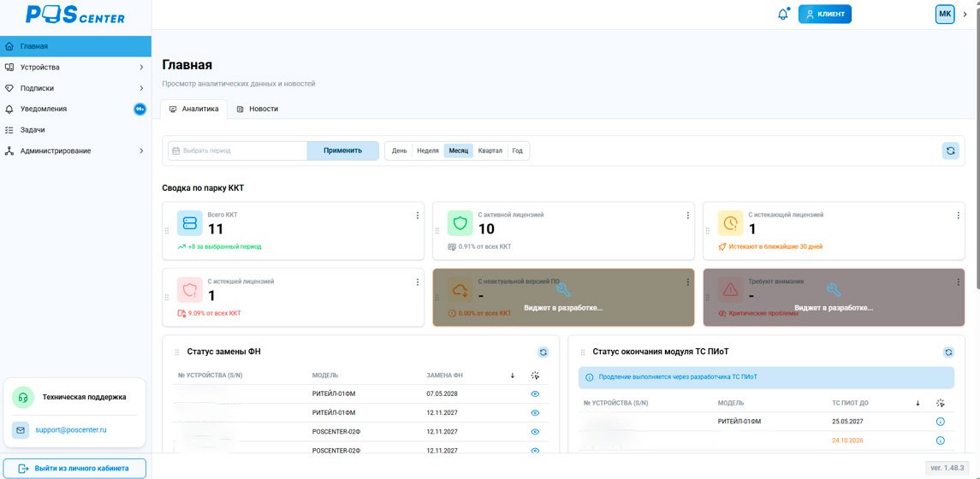
Task: Click the Техническая поддержка headset icon
Action: 23,397
